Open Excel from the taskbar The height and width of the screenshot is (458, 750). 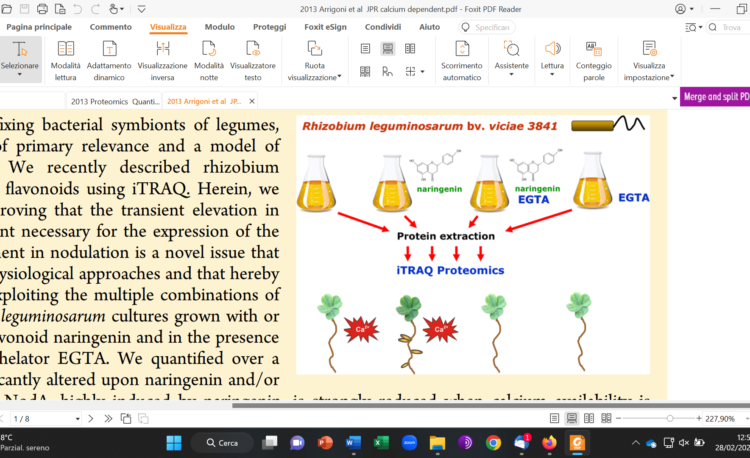point(381,442)
